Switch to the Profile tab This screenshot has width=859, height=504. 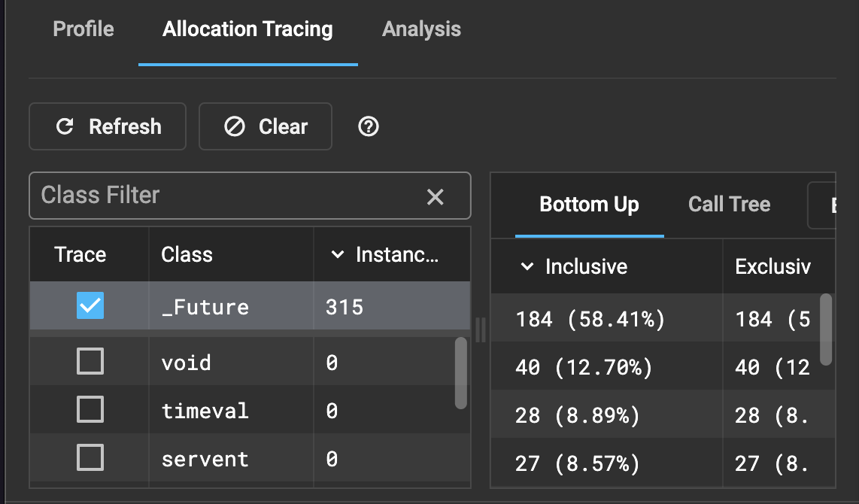[x=83, y=29]
